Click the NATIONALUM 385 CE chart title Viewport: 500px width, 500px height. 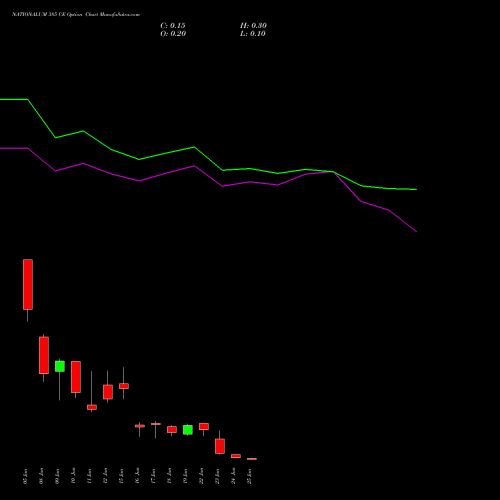[76, 14]
